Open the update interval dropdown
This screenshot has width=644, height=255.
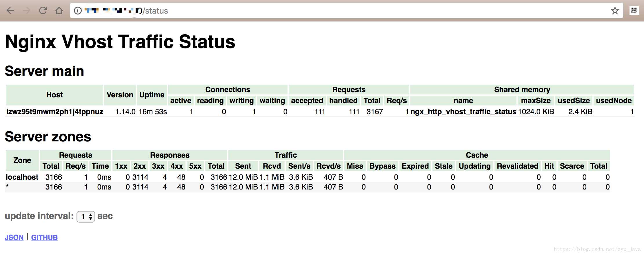point(86,216)
